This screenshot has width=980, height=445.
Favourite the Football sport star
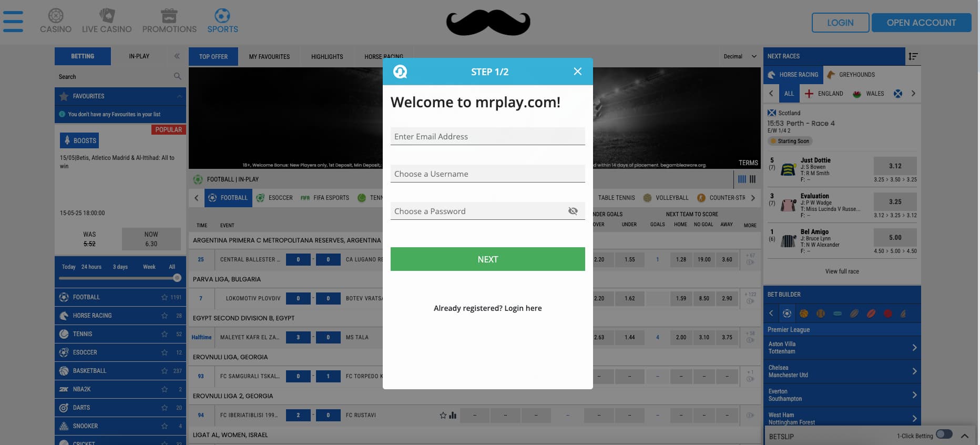point(165,297)
